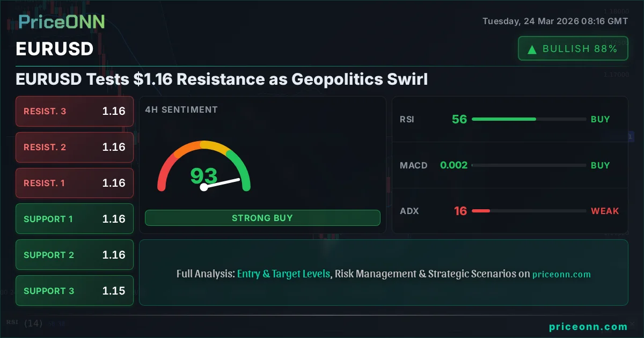Click the bullish up-arrow triangle icon

coord(532,49)
